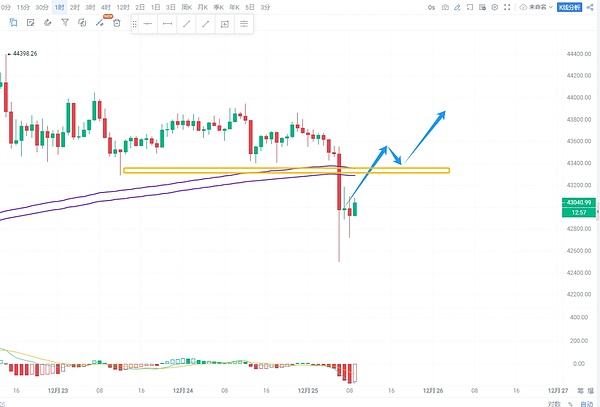The height and width of the screenshot is (407, 600).
Task: Click the fullscreen expand icon
Action: [x=510, y=7]
